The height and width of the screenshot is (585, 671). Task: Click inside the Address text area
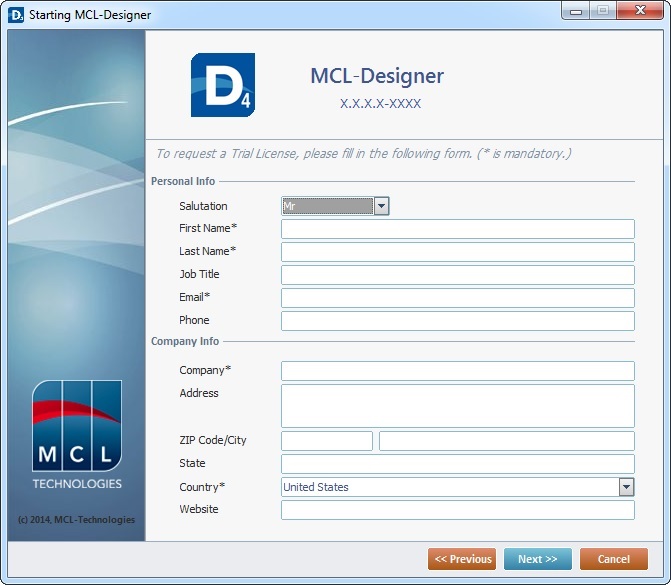pos(457,406)
